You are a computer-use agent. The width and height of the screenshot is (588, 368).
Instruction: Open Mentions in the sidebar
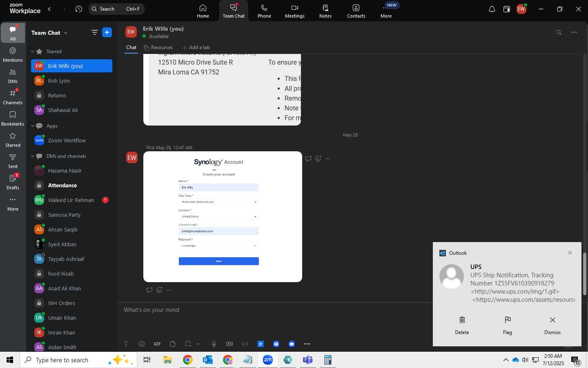(x=13, y=54)
